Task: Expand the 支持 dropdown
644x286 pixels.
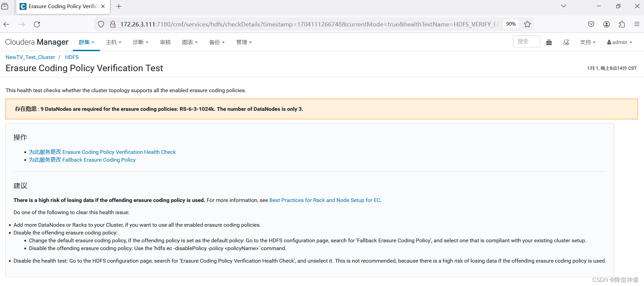Action: click(x=588, y=42)
